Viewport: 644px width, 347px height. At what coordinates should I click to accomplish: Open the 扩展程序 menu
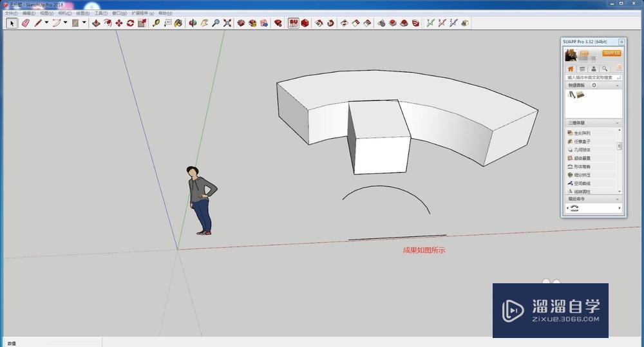(142, 13)
